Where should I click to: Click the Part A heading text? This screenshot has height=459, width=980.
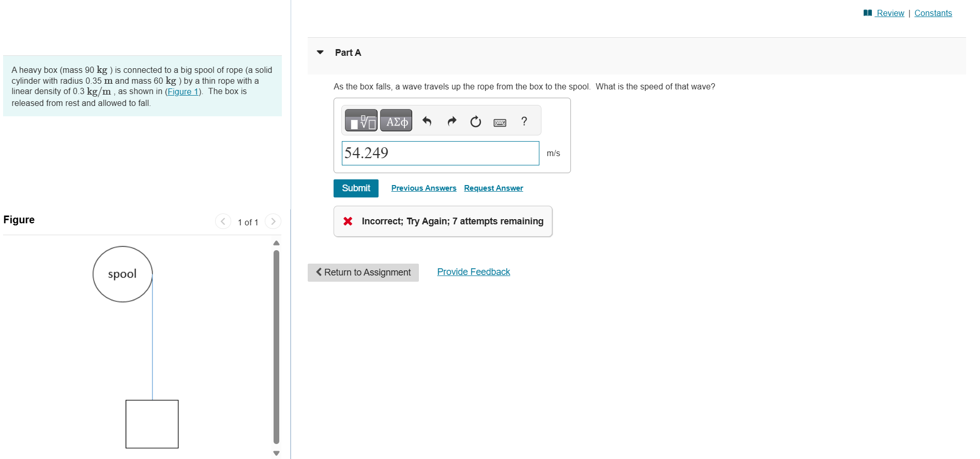(x=348, y=53)
